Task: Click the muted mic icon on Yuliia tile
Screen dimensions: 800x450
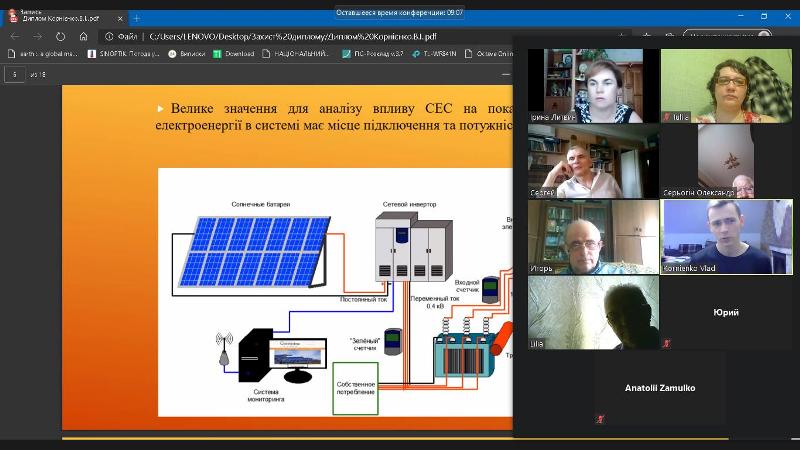Action: pyautogui.click(x=667, y=116)
